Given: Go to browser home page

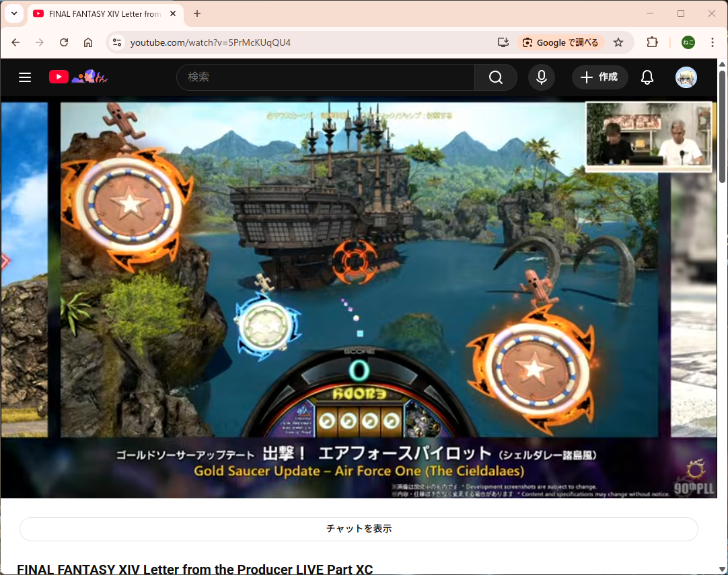Looking at the screenshot, I should tap(88, 42).
